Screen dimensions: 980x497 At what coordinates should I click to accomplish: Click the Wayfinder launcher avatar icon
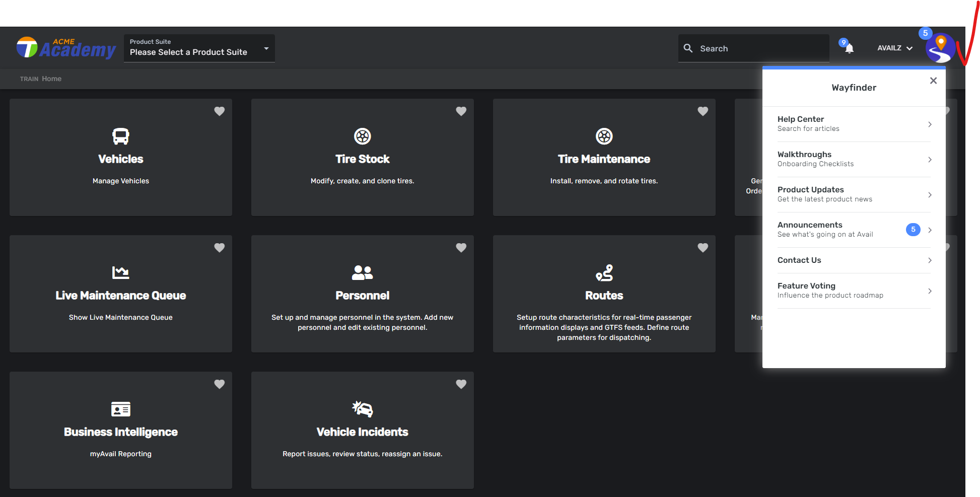pos(940,48)
